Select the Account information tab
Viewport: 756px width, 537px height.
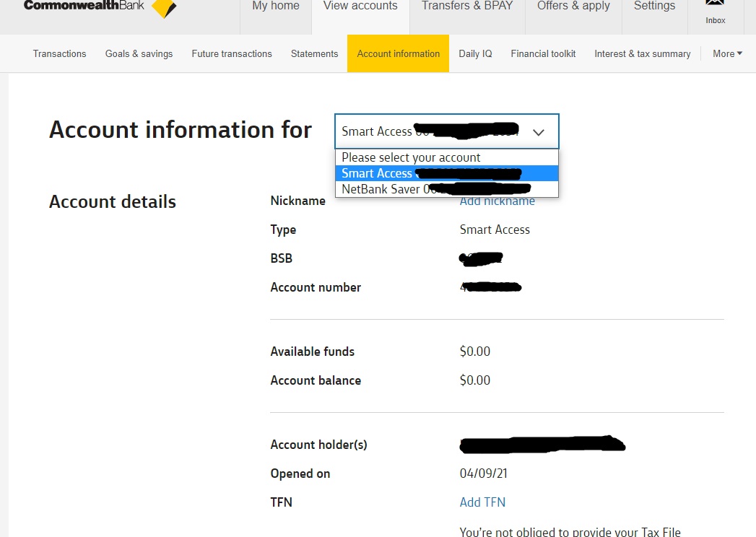click(x=399, y=53)
